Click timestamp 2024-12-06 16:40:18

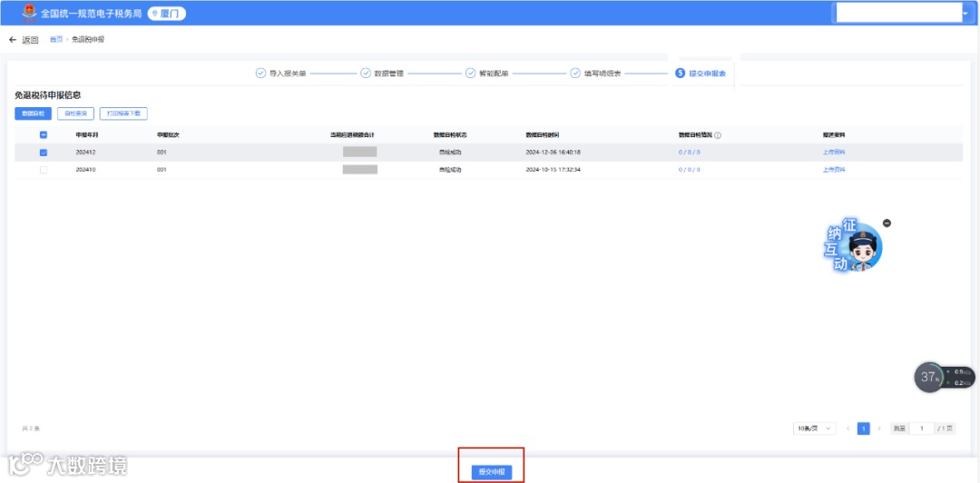coord(554,152)
